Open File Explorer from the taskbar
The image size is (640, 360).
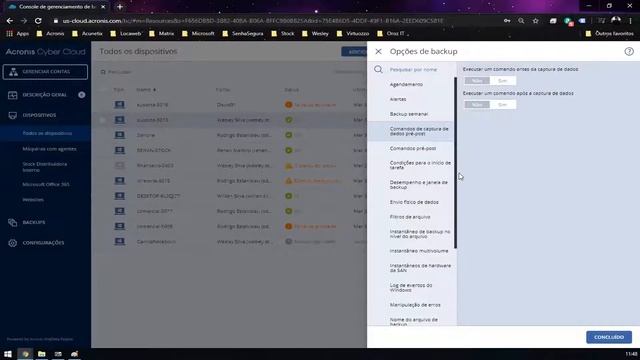pyautogui.click(x=42, y=354)
